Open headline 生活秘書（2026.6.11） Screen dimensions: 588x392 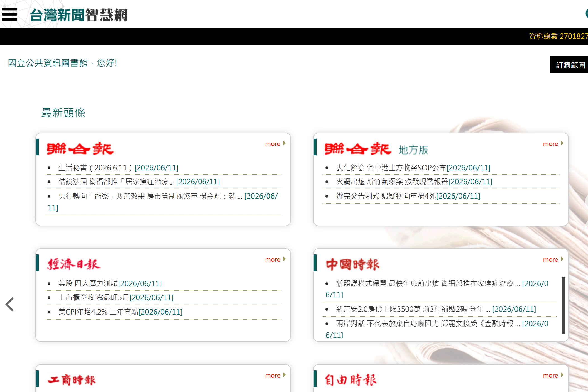118,168
